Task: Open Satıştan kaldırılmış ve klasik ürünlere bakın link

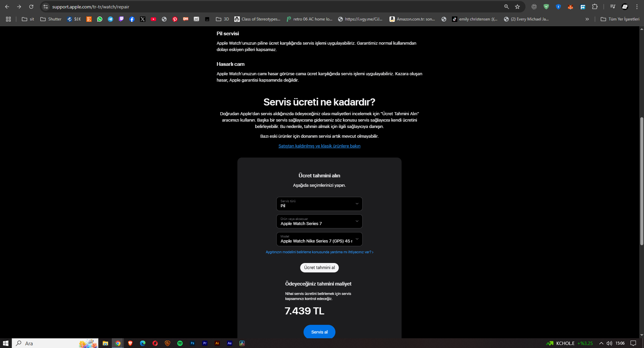Action: point(319,146)
